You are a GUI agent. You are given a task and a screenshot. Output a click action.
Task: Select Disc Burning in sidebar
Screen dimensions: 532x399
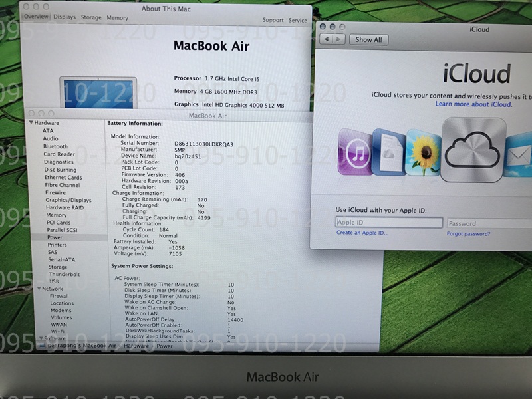point(60,170)
